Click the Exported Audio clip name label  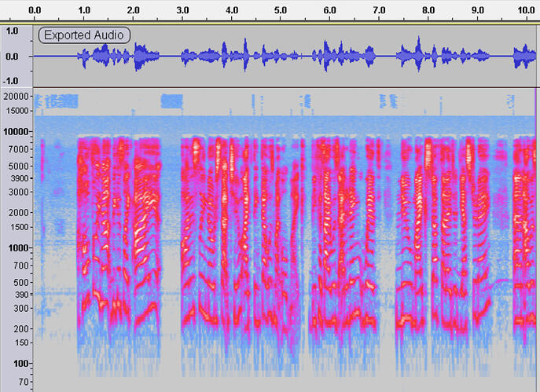(x=83, y=35)
